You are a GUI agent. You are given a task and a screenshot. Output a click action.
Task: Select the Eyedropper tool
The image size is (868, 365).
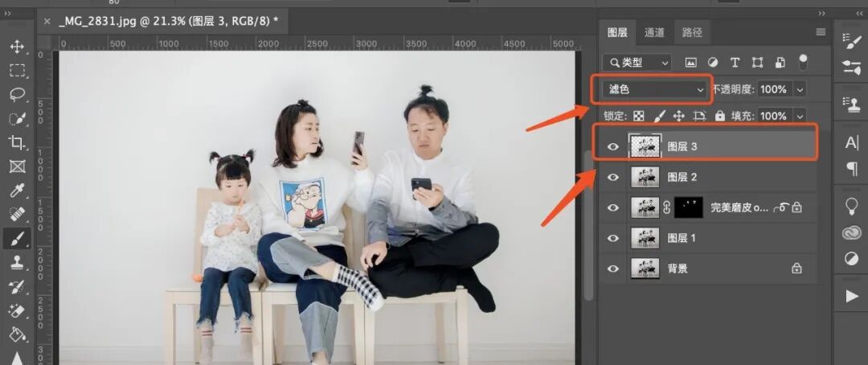[17, 191]
